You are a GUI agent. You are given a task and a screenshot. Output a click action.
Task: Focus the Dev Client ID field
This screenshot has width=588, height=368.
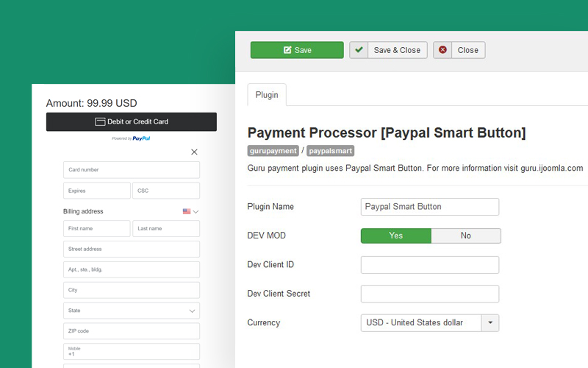click(429, 265)
